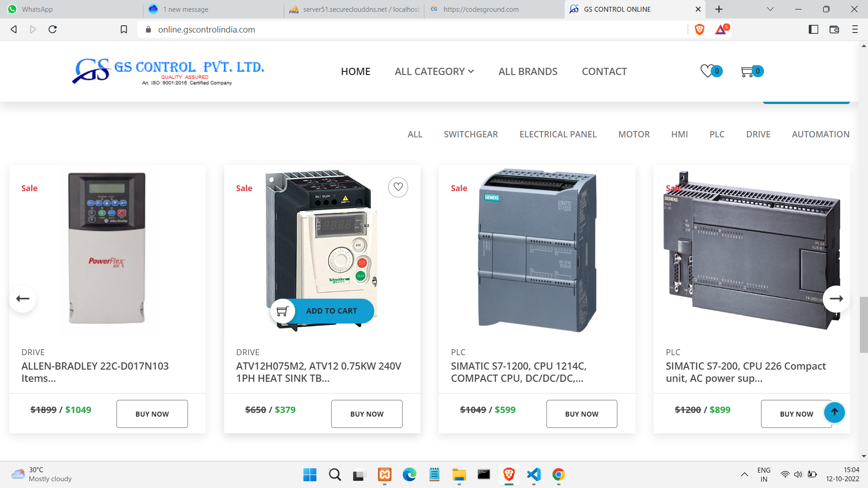868x488 pixels.
Task: Click the SIMATIC S7-1200 product image
Action: tap(537, 251)
